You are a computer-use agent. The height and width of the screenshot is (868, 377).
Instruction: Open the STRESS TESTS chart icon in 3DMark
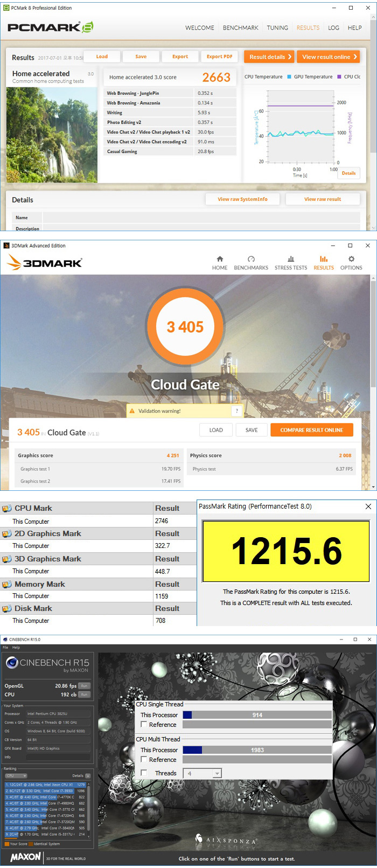pos(291,259)
